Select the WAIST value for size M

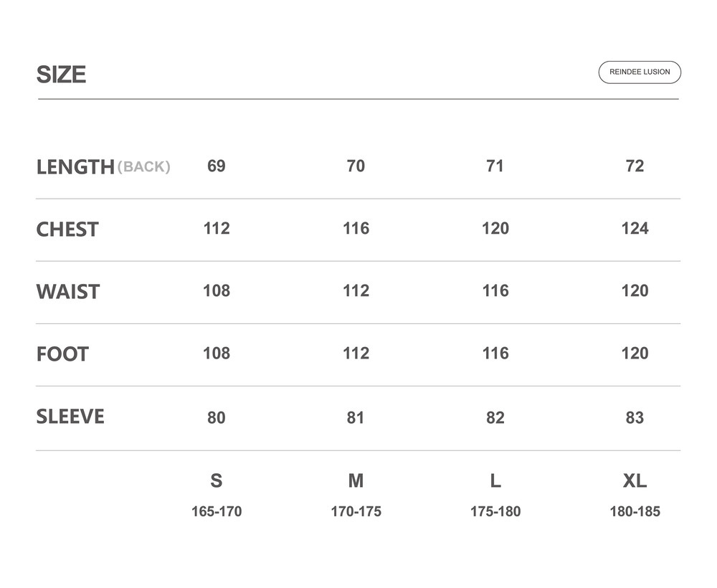pos(356,290)
